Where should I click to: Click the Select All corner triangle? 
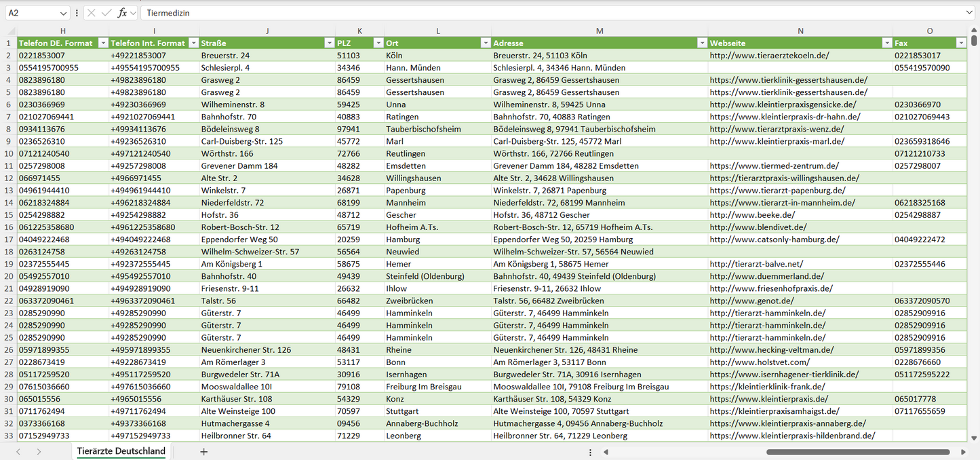(x=11, y=31)
